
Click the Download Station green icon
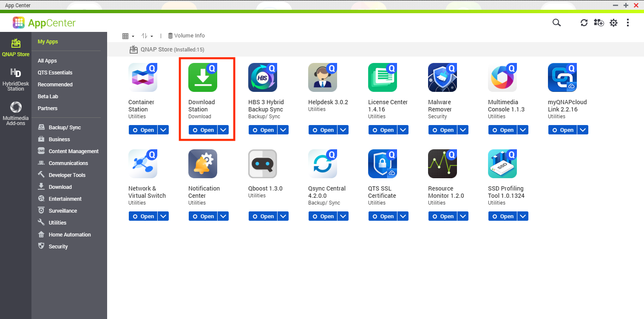[203, 77]
